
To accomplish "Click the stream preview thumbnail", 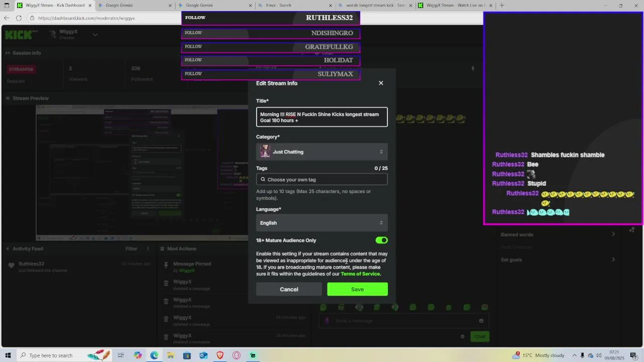I will 135,173.
